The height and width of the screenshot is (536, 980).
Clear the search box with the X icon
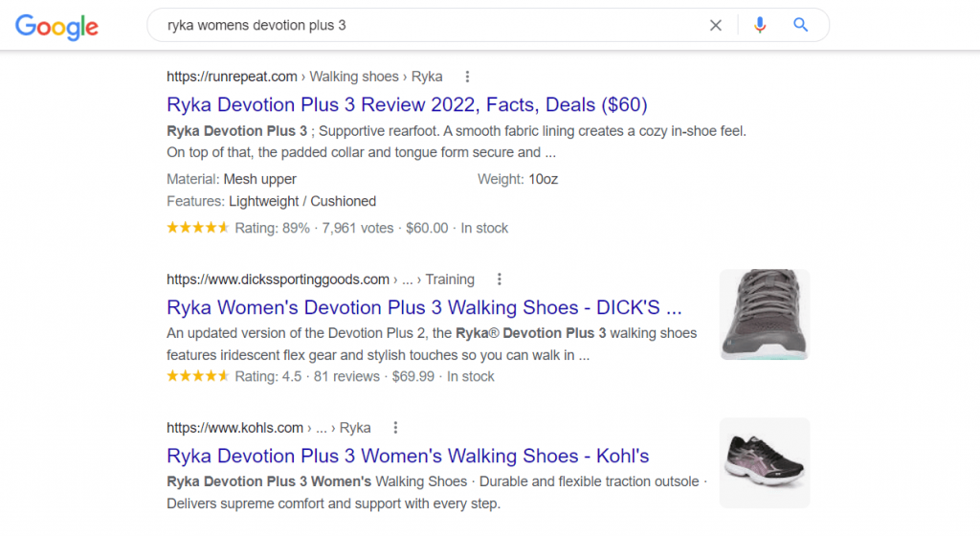716,25
